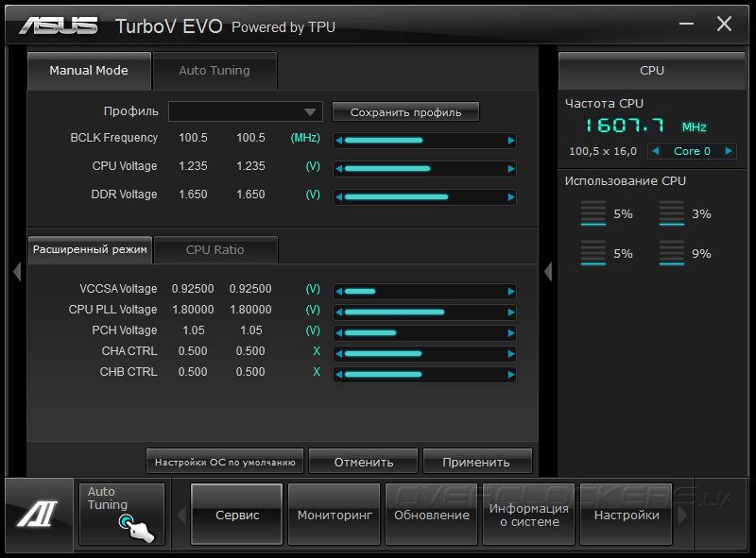The height and width of the screenshot is (558, 756).
Task: Decrease CHA CTRL with left arrow
Action: coord(339,354)
